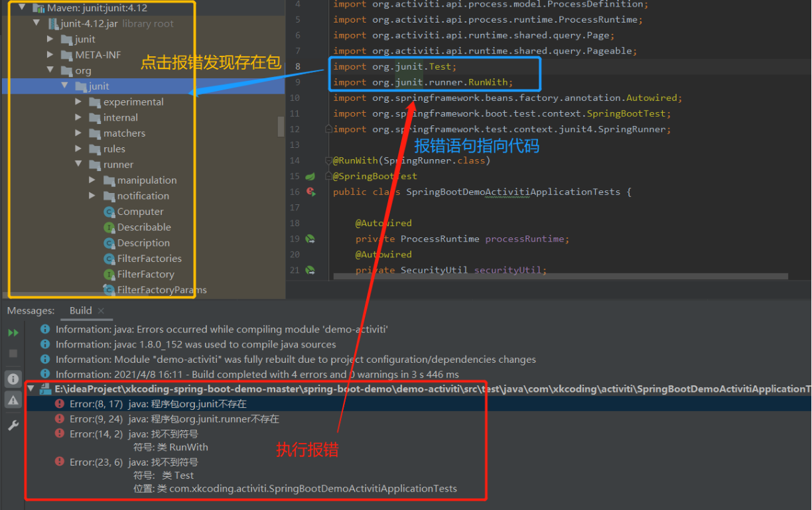This screenshot has height=510, width=812.
Task: Collapse the error file node in Messages
Action: coord(31,389)
